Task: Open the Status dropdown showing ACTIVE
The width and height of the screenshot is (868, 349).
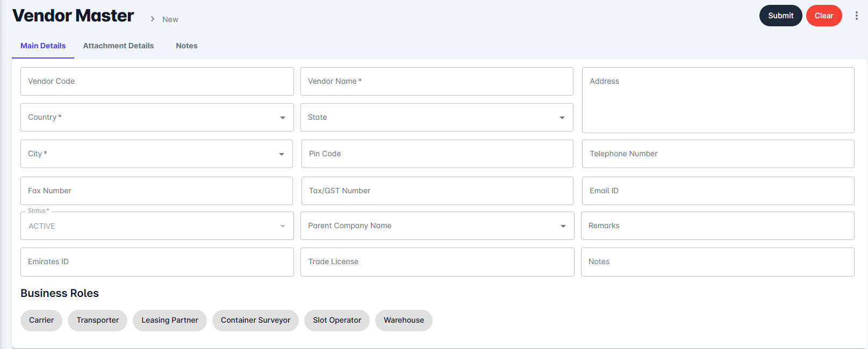Action: click(x=157, y=226)
